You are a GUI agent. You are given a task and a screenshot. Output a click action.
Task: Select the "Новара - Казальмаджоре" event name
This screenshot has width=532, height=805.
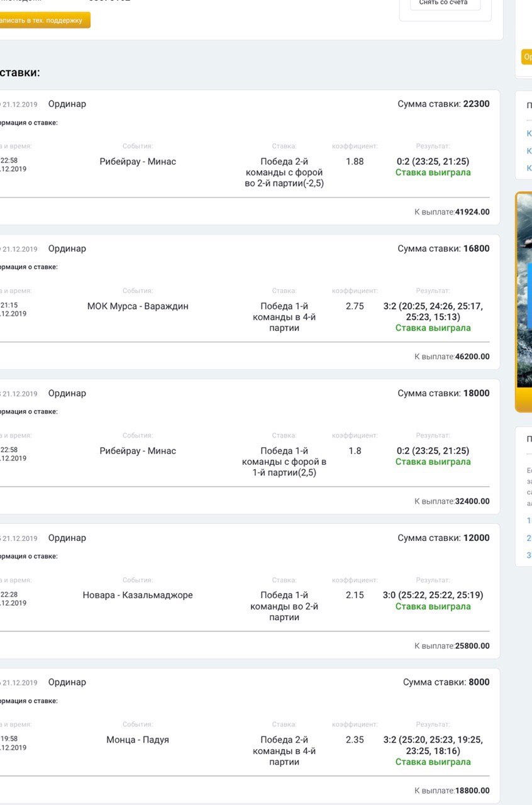click(138, 595)
